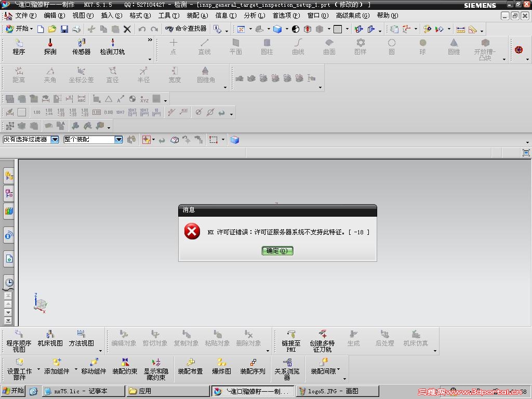Screen dimensions: 532x399
Task: Expand the 设置工作部件 dropdown arrow
Action: tap(38, 369)
